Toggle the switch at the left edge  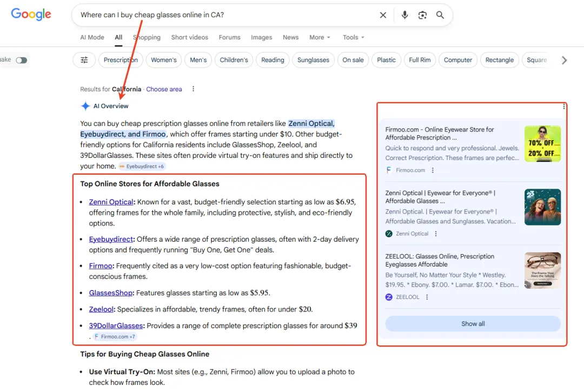[21, 61]
